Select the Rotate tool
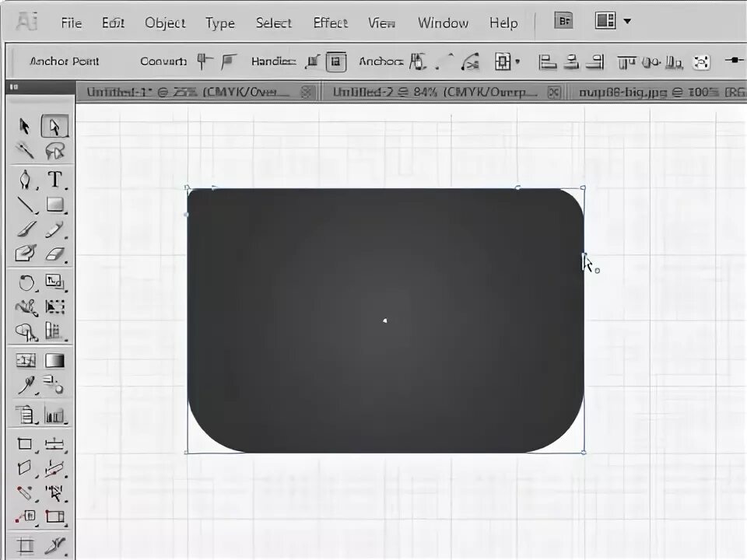This screenshot has width=747, height=560. (x=26, y=283)
